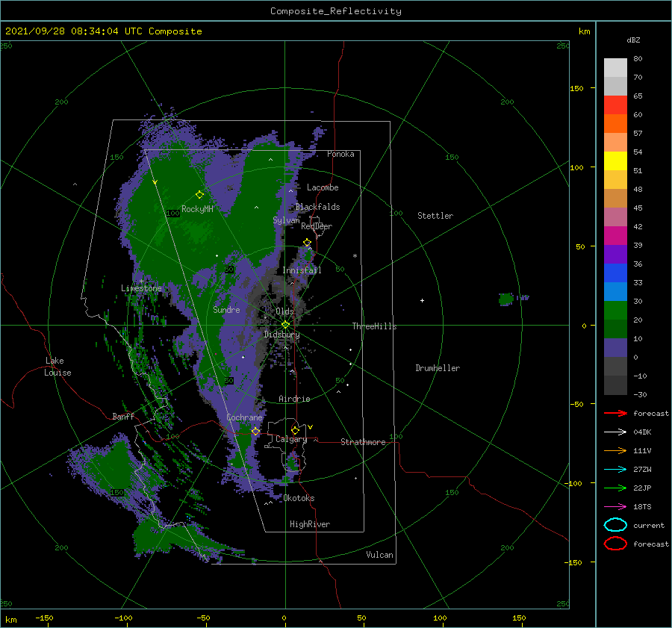Click the Limestone label
Viewport: 672px width, 628px height.
[141, 288]
